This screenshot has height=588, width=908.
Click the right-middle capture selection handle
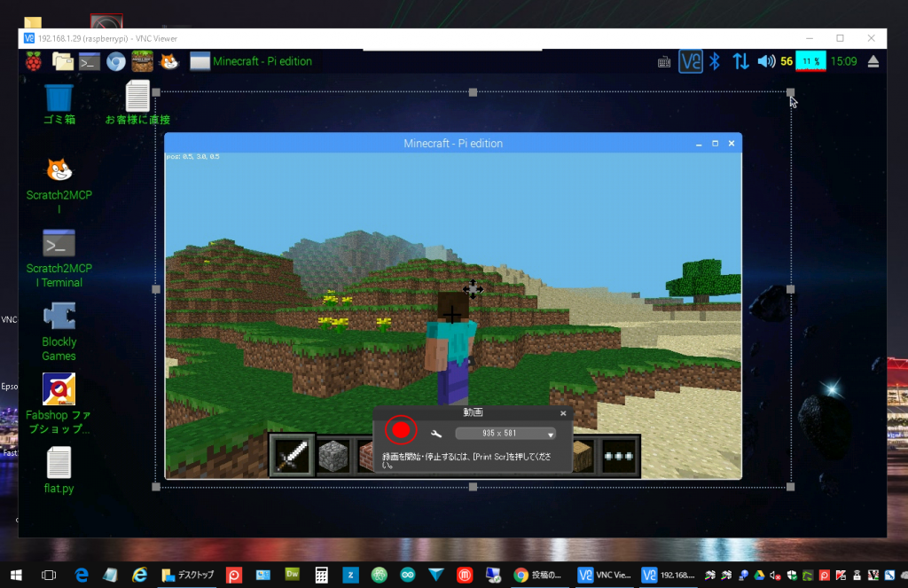[x=790, y=289]
